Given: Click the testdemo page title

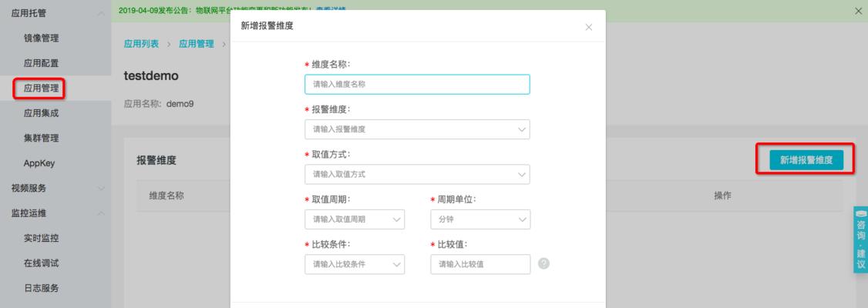Looking at the screenshot, I should click(x=151, y=75).
